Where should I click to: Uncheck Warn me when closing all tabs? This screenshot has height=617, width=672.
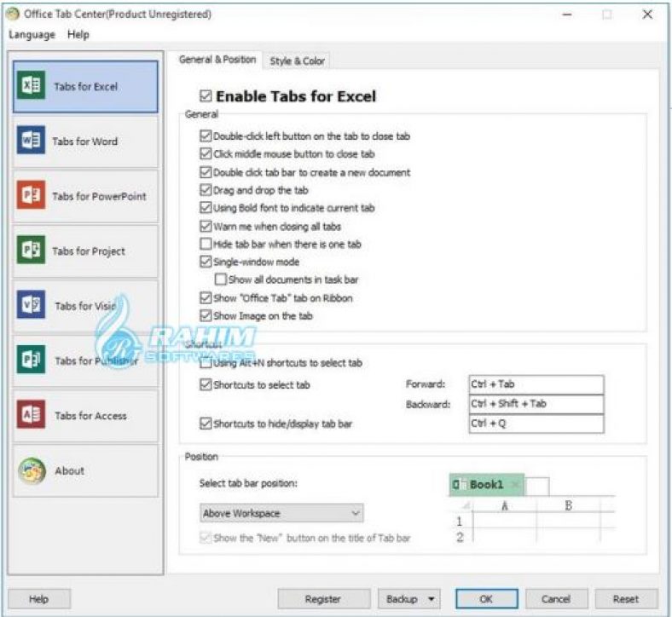(x=206, y=226)
